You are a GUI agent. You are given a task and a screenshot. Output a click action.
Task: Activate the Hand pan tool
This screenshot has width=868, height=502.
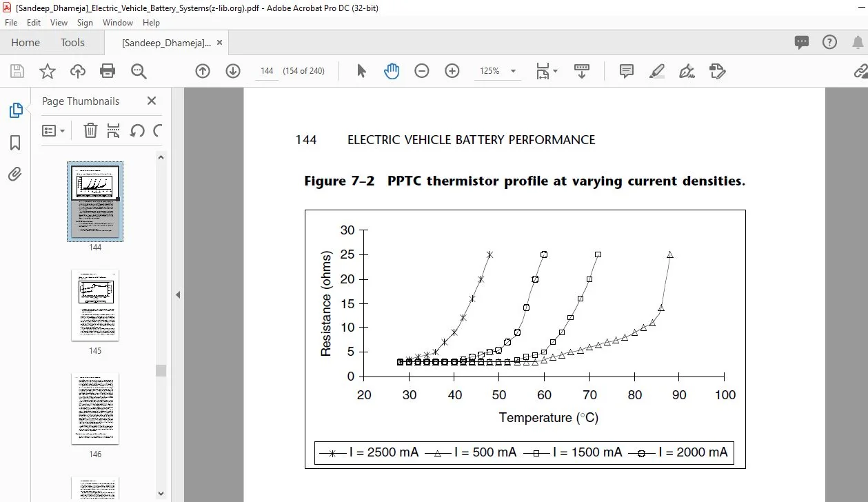[x=392, y=71]
